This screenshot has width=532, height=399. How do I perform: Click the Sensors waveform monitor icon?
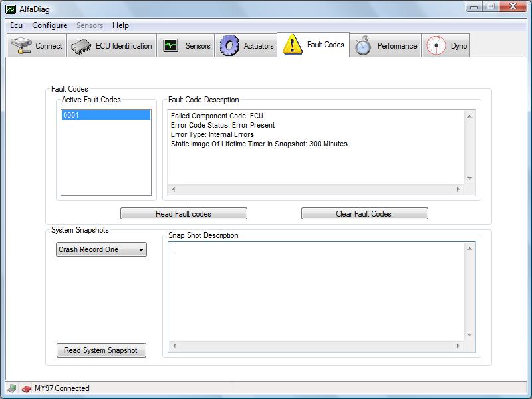coord(170,45)
